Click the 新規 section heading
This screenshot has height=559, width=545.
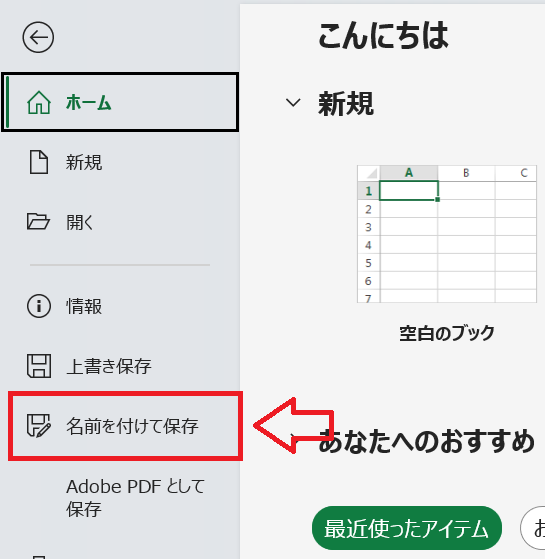(346, 103)
